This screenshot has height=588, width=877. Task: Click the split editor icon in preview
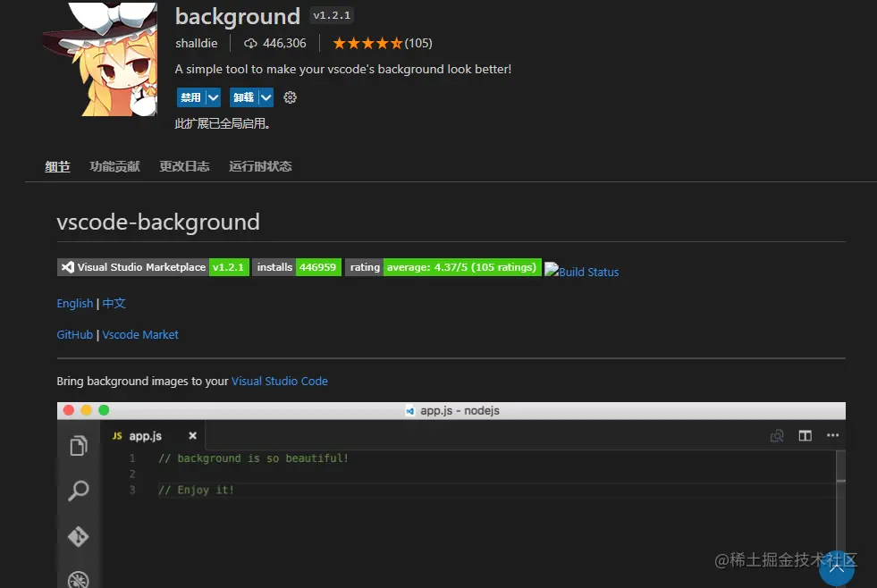click(x=805, y=435)
